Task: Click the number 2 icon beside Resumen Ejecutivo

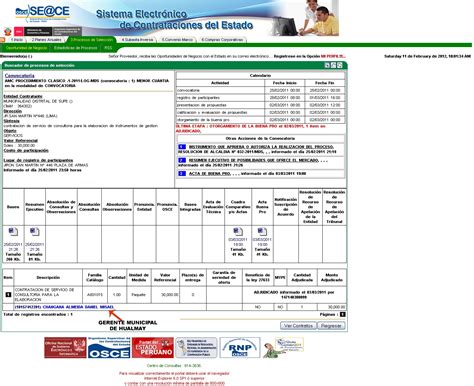Action: 182,160
